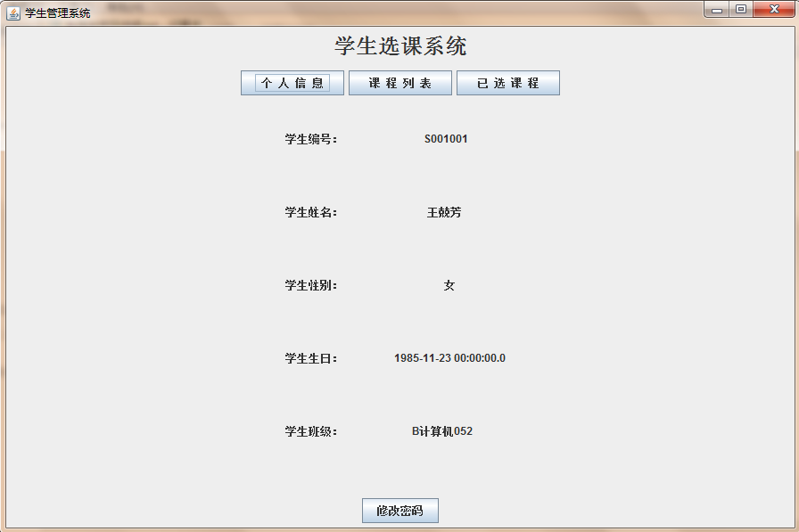
Task: Select the gender value 女
Action: pyautogui.click(x=449, y=285)
